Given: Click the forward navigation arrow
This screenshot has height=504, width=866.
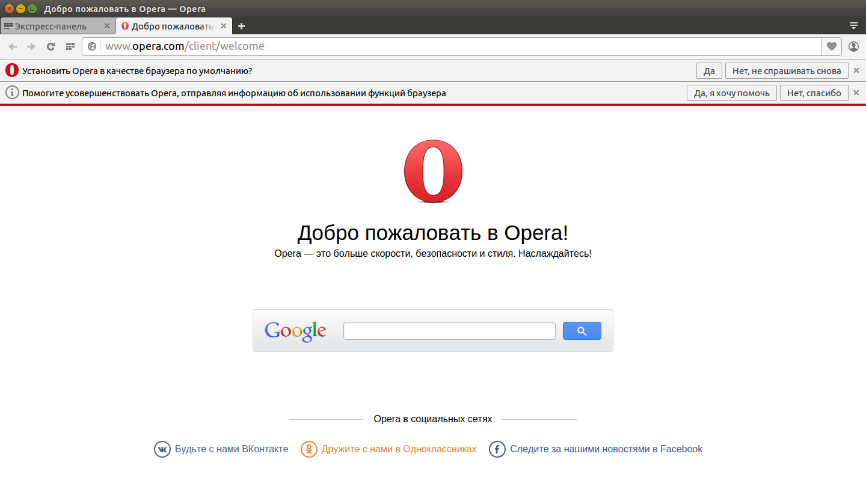Looking at the screenshot, I should [x=30, y=46].
